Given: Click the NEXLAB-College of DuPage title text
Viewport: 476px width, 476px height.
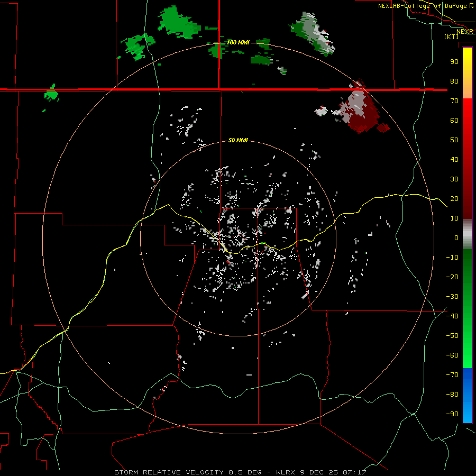Looking at the screenshot, I should point(422,6).
